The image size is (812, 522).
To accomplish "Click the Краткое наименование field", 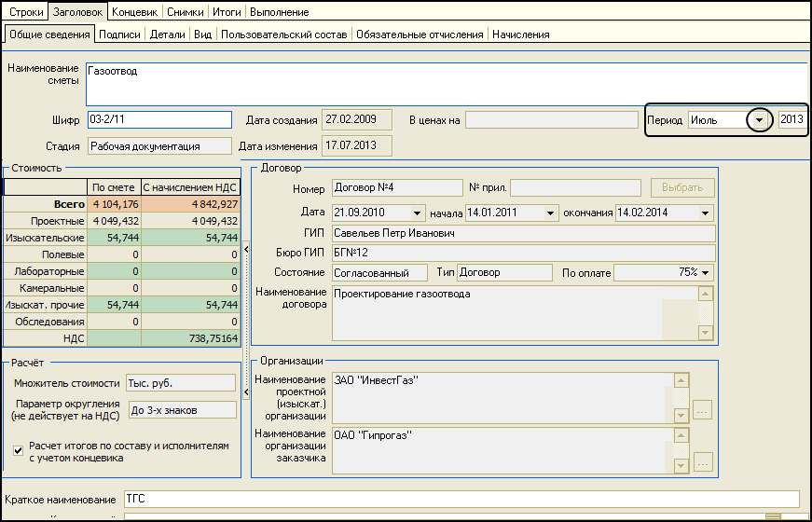I will pos(461,500).
